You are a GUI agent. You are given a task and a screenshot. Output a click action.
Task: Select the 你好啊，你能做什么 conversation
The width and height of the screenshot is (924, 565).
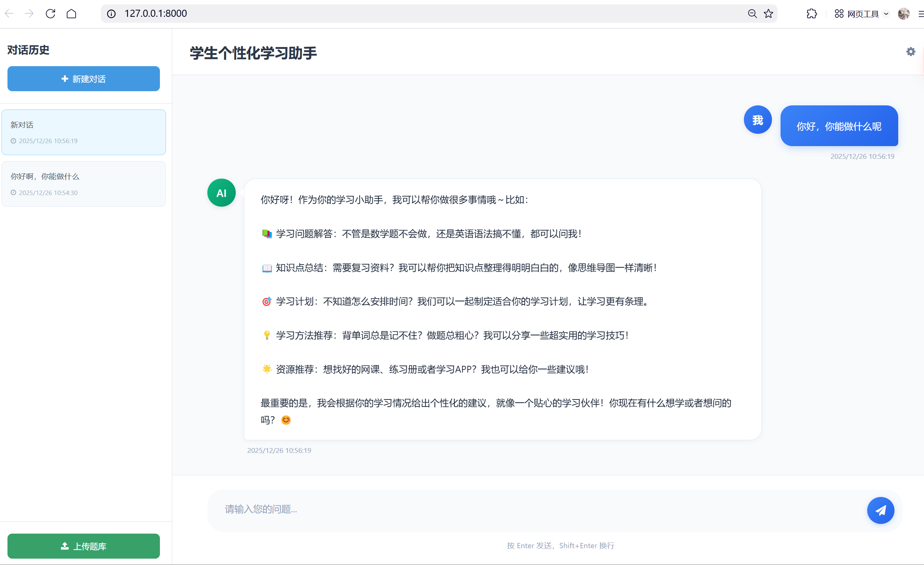[83, 183]
